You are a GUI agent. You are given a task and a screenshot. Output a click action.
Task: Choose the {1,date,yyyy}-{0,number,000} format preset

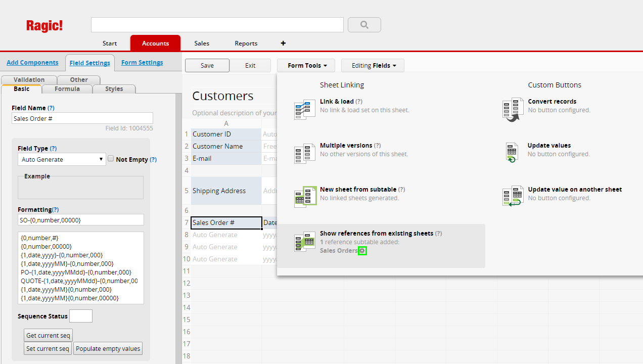click(62, 255)
